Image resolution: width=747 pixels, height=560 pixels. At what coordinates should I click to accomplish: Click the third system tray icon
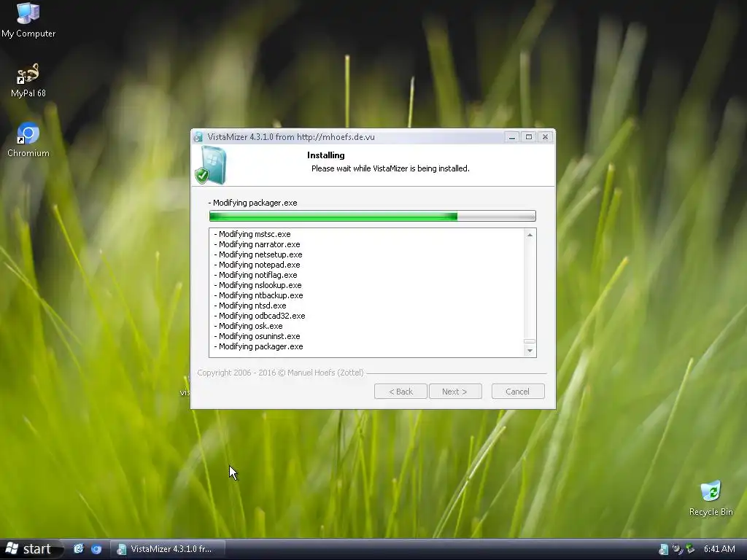690,549
